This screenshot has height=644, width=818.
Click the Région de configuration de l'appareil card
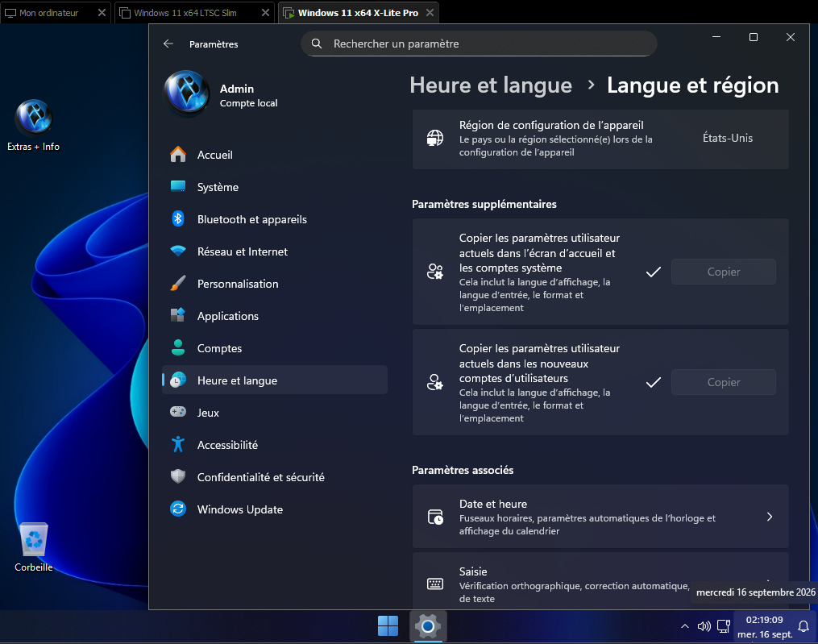[600, 139]
